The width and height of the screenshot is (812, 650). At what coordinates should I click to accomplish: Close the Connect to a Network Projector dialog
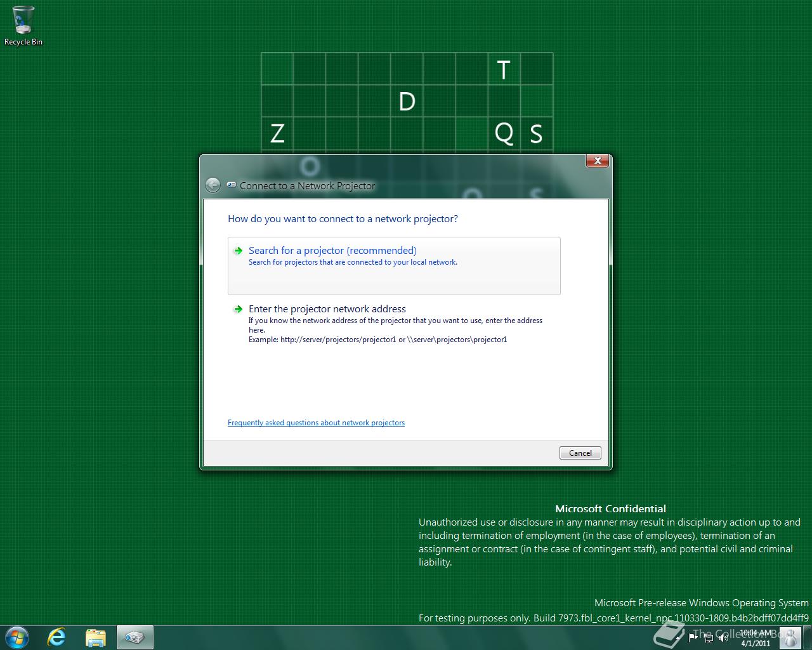pos(598,161)
